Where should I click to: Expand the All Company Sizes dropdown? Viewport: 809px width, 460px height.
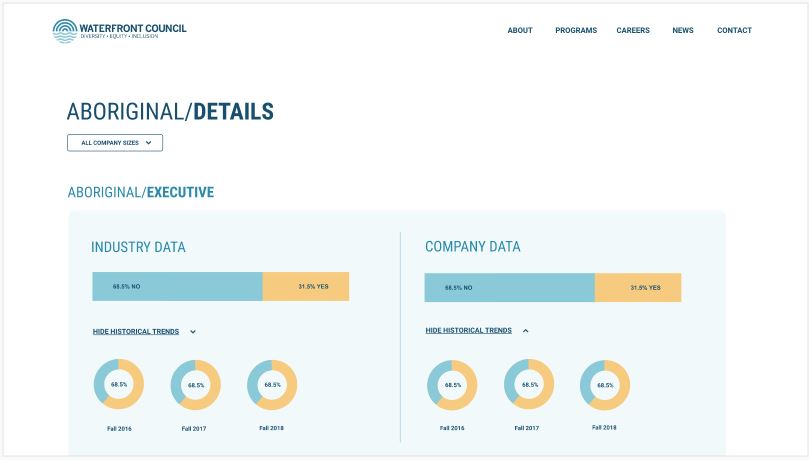tap(115, 143)
